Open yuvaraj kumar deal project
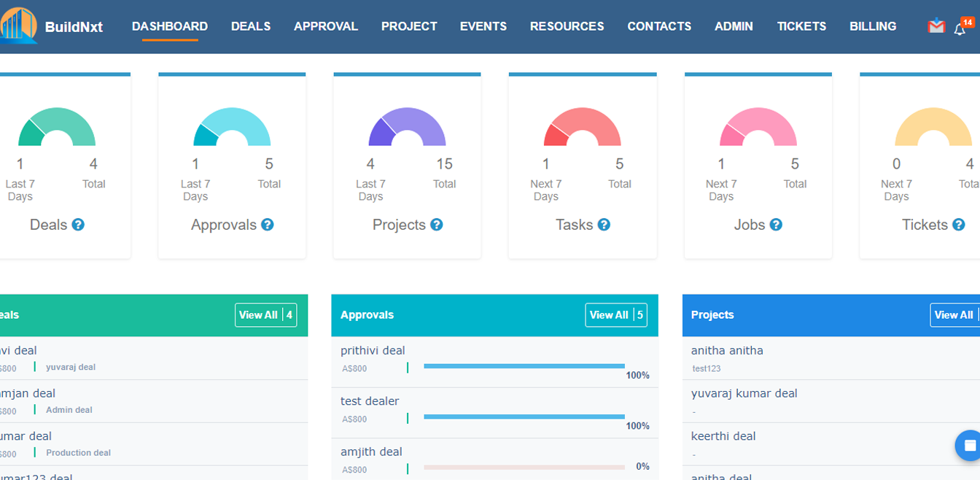The height and width of the screenshot is (480, 980). [x=744, y=393]
